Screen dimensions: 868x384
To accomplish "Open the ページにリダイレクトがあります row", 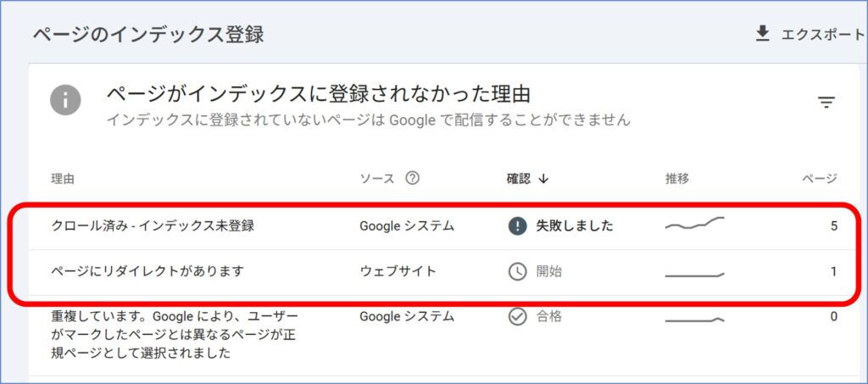I will coord(442,271).
